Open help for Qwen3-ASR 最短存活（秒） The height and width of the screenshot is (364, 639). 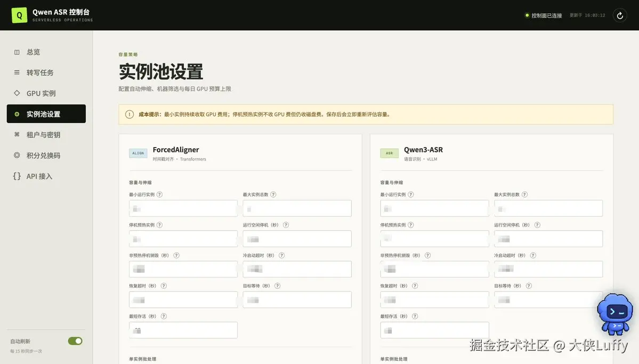[415, 317]
